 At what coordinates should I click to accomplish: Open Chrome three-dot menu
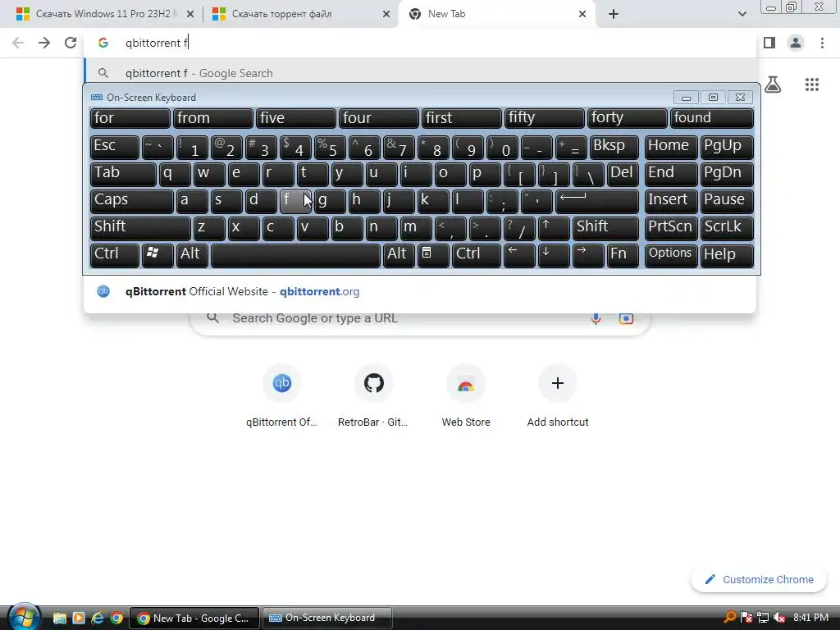tap(822, 43)
